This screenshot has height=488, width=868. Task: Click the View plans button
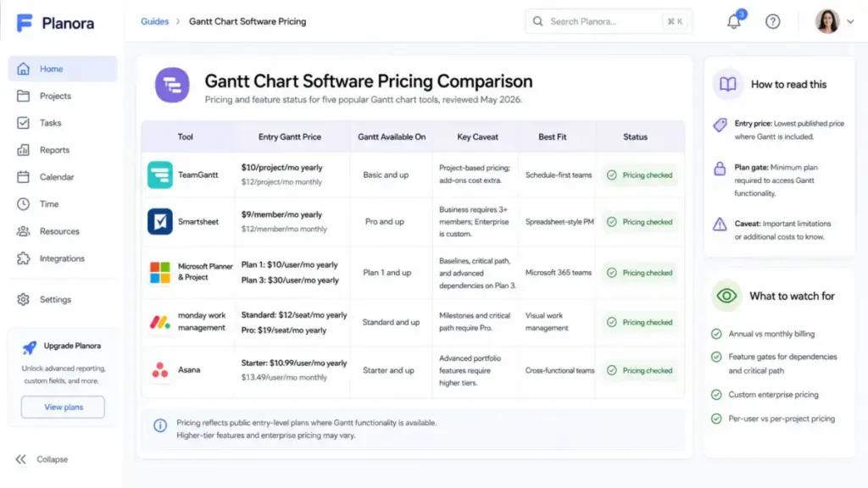click(x=63, y=408)
